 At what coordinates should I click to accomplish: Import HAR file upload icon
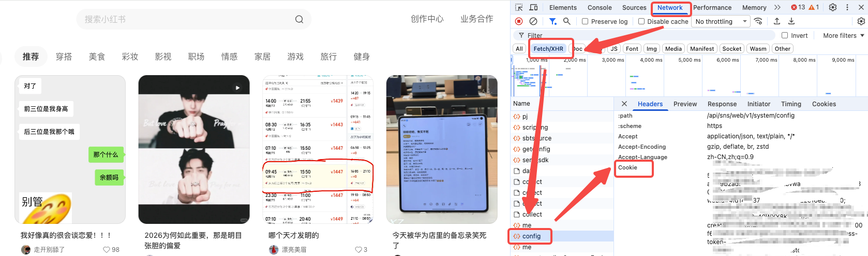pos(777,21)
